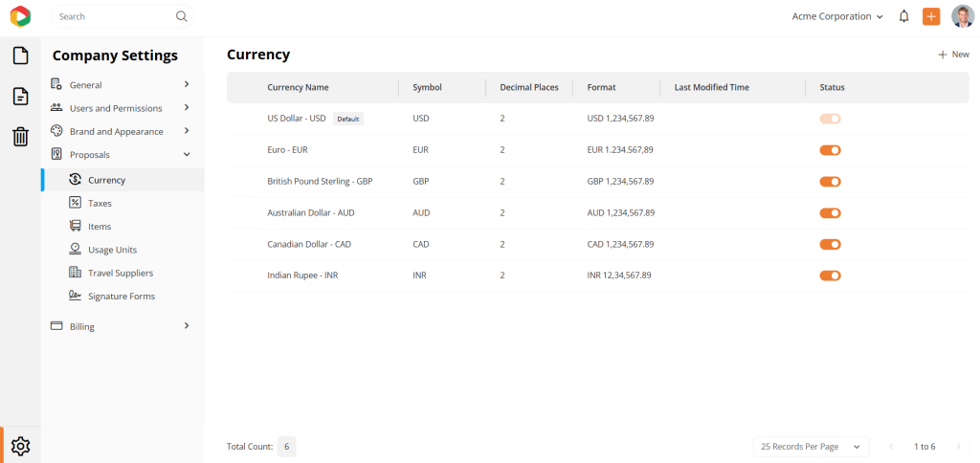Expand the Billing section chevron

[x=187, y=325]
